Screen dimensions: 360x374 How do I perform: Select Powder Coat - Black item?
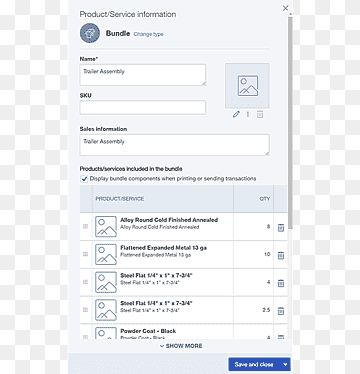pyautogui.click(x=148, y=333)
